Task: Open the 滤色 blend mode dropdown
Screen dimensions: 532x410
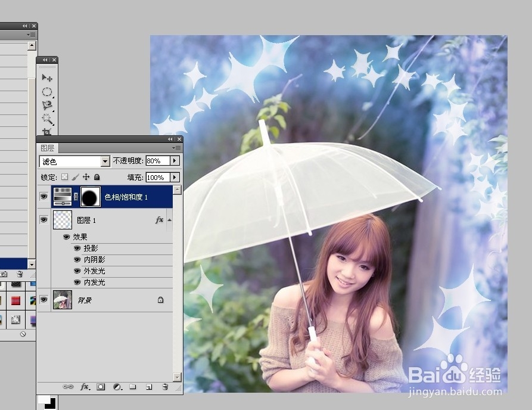Action: click(105, 161)
